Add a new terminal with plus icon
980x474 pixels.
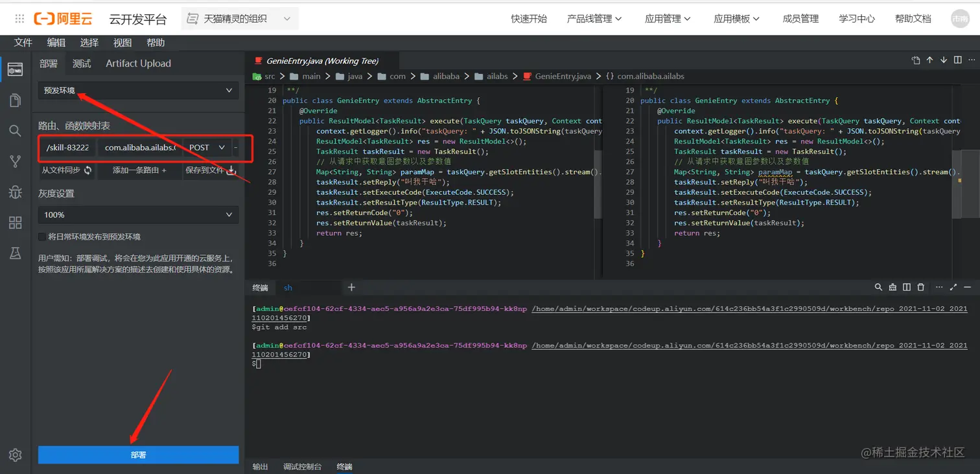click(351, 287)
